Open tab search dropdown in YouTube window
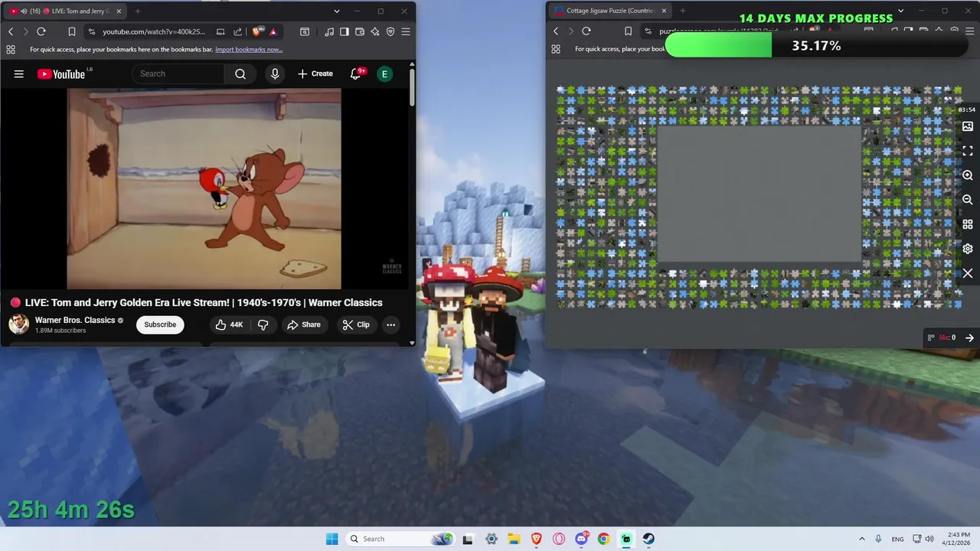Viewport: 980px width, 551px height. (x=336, y=11)
